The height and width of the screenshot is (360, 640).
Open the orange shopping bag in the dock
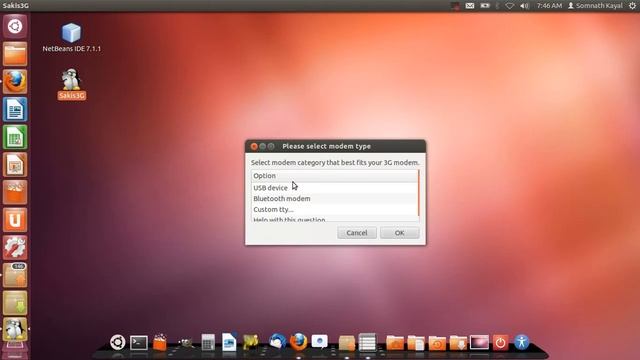(160, 342)
